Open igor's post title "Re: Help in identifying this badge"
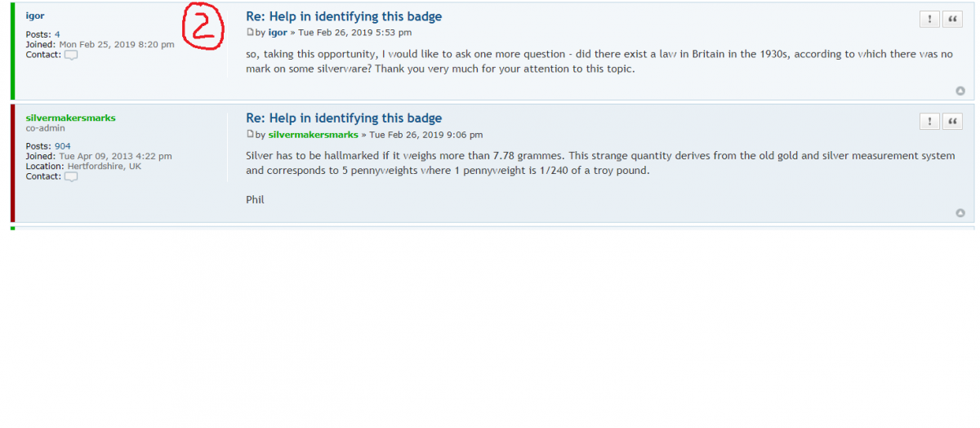 [344, 16]
